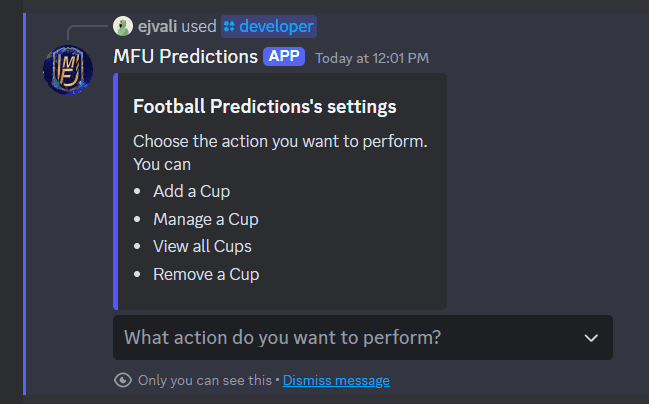649x404 pixels.
Task: Click the dropdown chevron arrow in select menu
Action: 590,338
